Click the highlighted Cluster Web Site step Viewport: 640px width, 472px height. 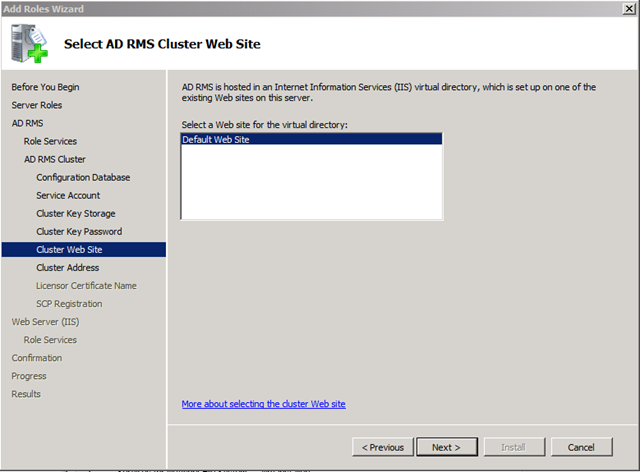[x=84, y=249]
